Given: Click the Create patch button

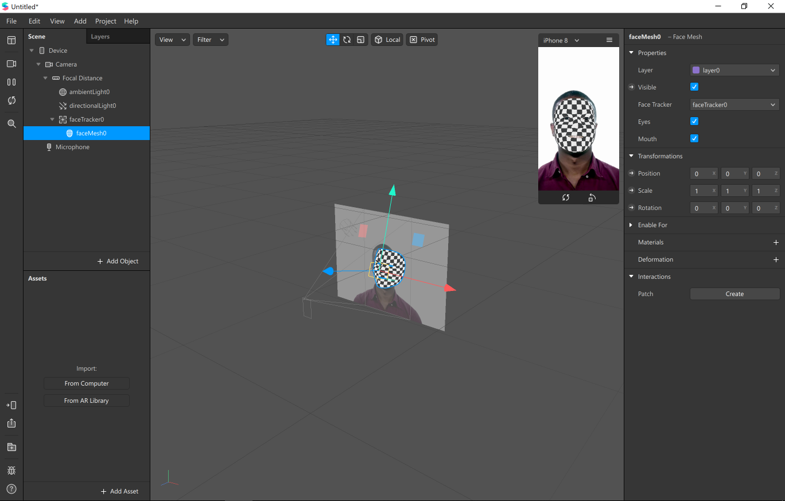Looking at the screenshot, I should click(x=734, y=294).
